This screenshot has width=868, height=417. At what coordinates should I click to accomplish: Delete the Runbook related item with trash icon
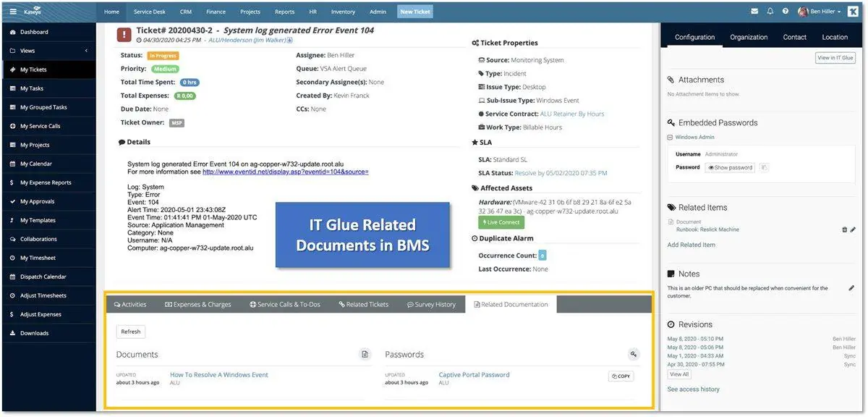pyautogui.click(x=844, y=229)
